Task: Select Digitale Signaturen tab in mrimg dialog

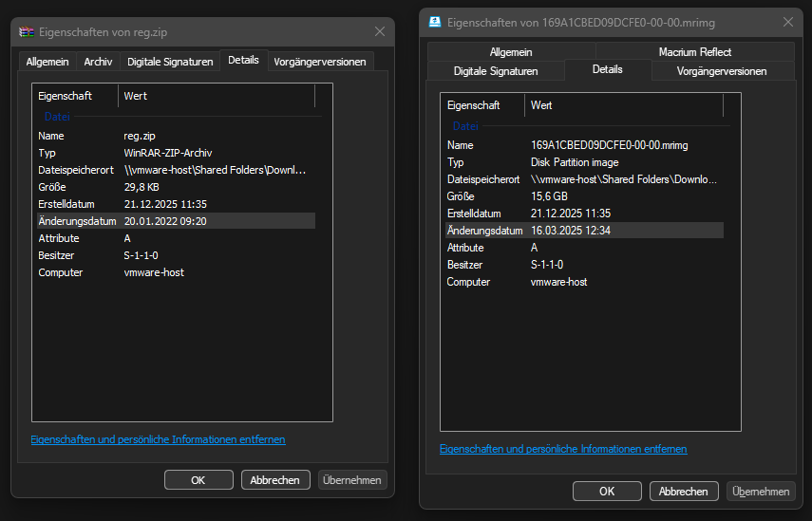Action: click(x=496, y=71)
